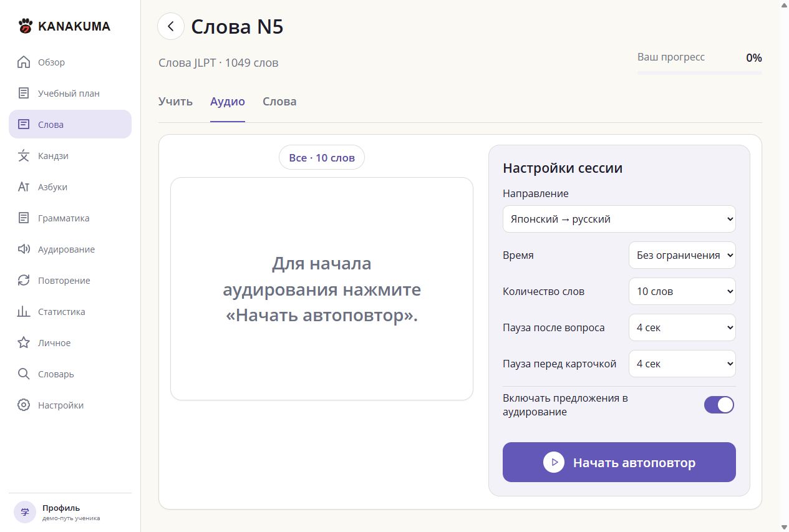Click the Аудирование speaker icon

coord(24,249)
